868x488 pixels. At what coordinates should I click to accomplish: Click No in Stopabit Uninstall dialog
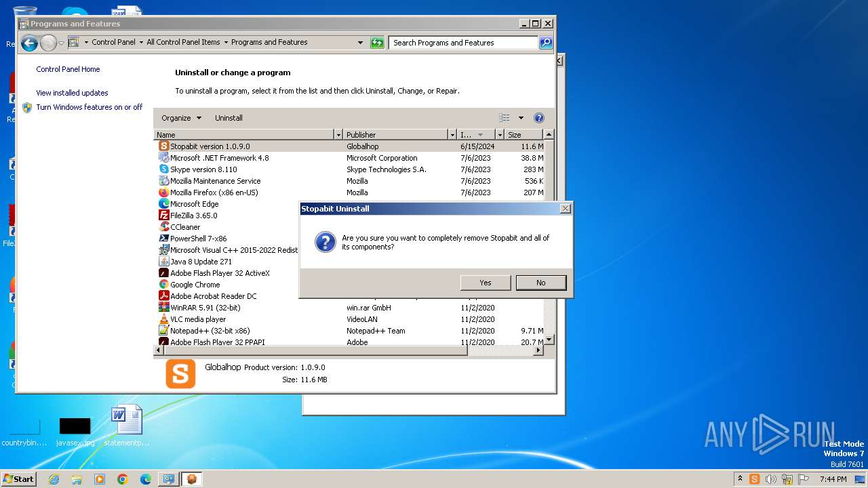[x=541, y=283]
